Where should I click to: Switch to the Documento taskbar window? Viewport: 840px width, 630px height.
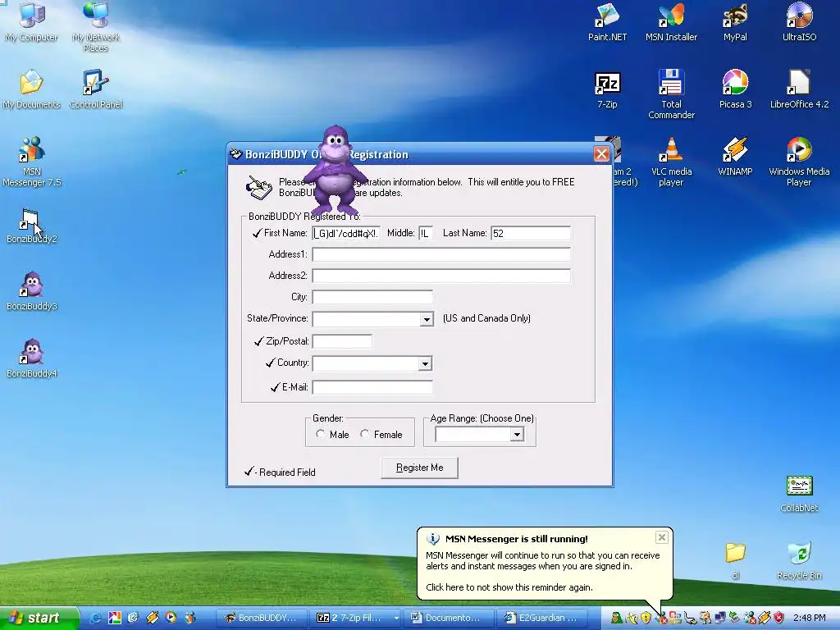448,618
